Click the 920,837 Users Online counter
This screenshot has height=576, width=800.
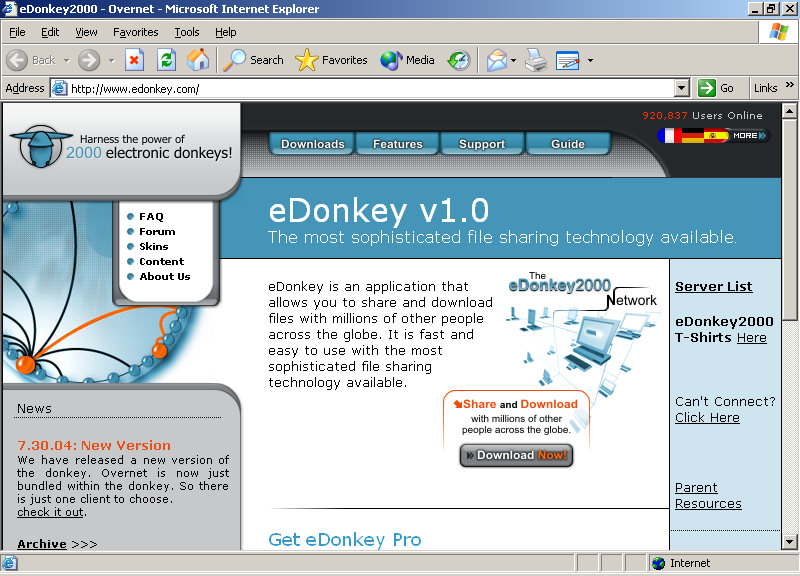pos(702,116)
